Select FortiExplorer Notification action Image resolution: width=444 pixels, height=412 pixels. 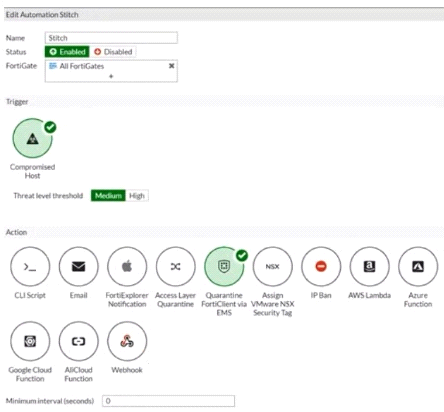(127, 267)
